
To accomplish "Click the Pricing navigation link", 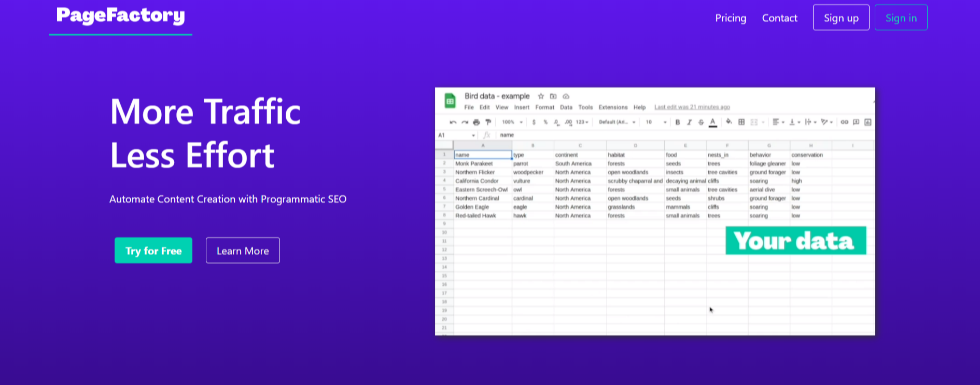I will (x=731, y=18).
